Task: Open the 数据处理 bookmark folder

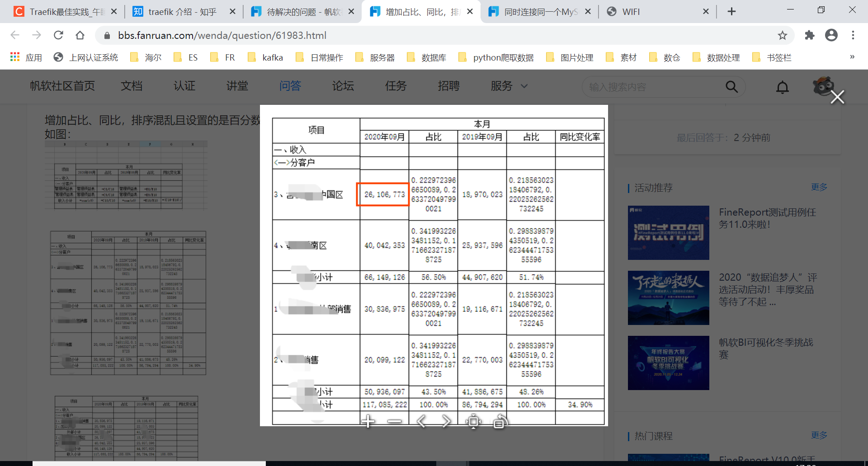Action: pos(716,57)
